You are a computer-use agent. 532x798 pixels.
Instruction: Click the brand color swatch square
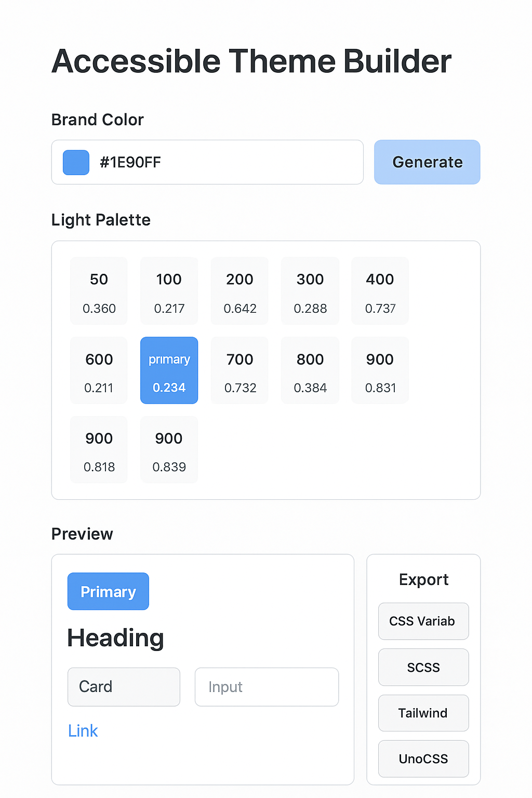(76, 162)
